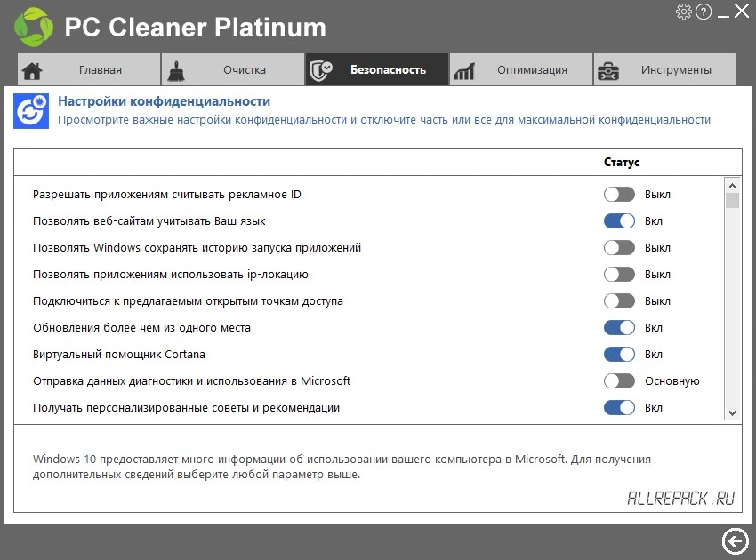
Task: Toggle suggested open hotspots connection switch
Action: coord(619,300)
